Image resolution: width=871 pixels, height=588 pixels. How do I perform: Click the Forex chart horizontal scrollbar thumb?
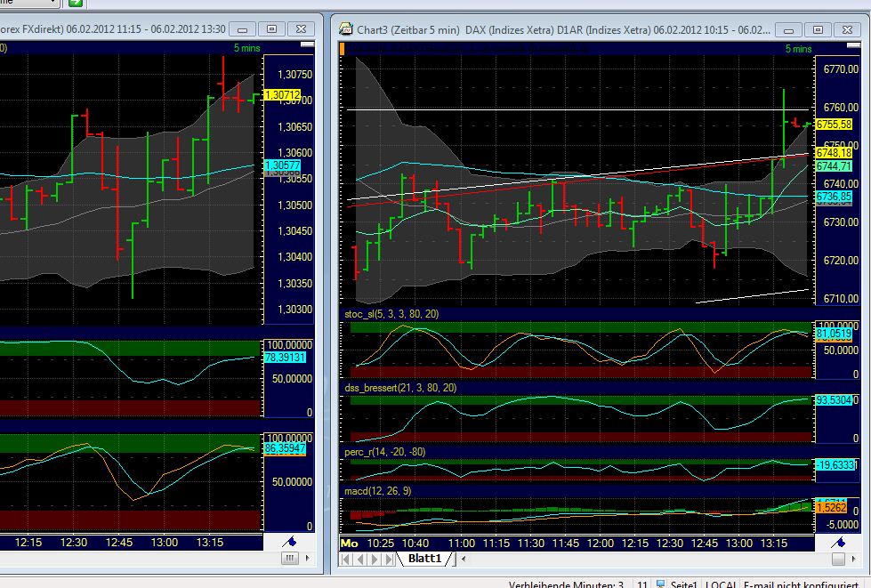tap(289, 558)
